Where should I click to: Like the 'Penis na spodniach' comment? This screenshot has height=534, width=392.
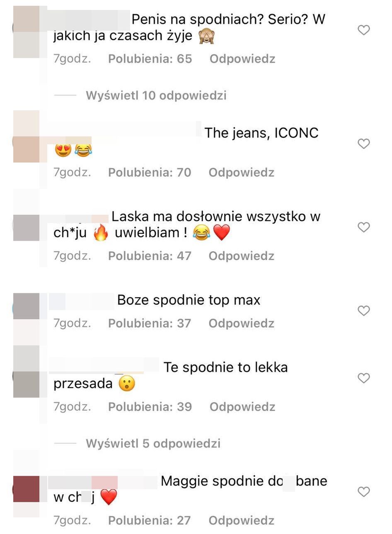(x=363, y=30)
